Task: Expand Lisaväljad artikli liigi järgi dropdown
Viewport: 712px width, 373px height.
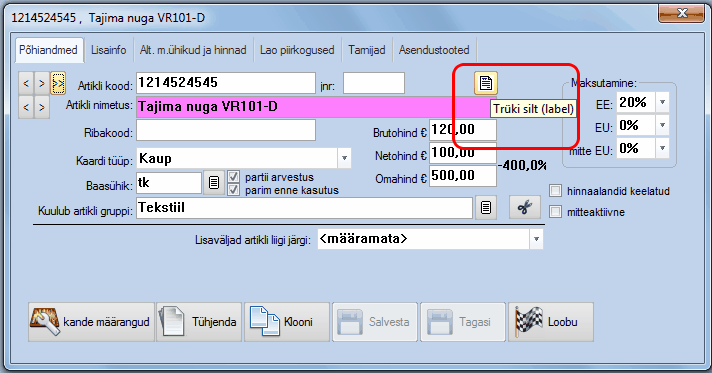Action: (x=536, y=239)
